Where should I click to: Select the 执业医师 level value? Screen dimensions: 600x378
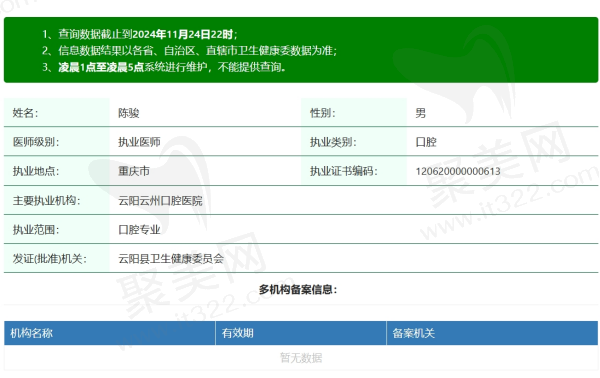[x=139, y=142]
